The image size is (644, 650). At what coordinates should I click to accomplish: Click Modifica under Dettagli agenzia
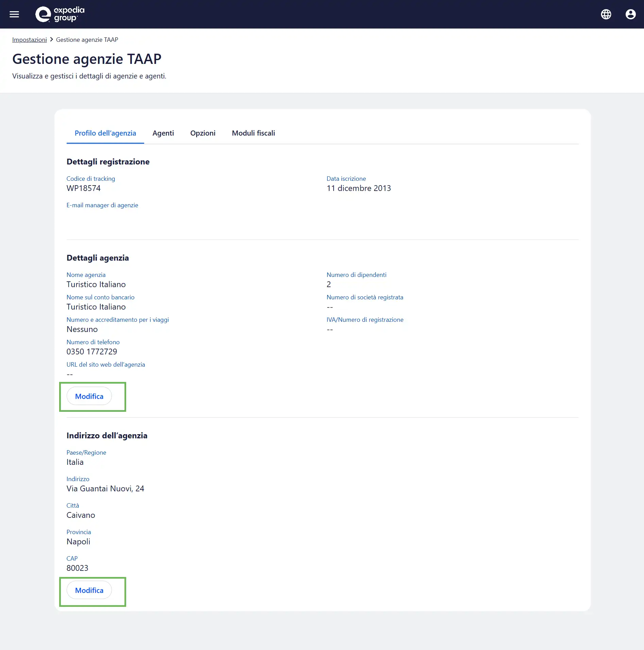(x=89, y=396)
